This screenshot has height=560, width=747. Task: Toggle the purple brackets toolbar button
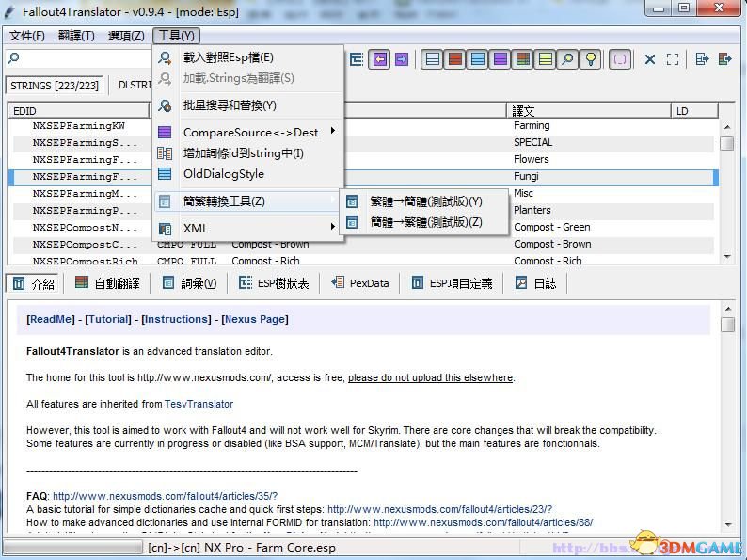pyautogui.click(x=620, y=59)
